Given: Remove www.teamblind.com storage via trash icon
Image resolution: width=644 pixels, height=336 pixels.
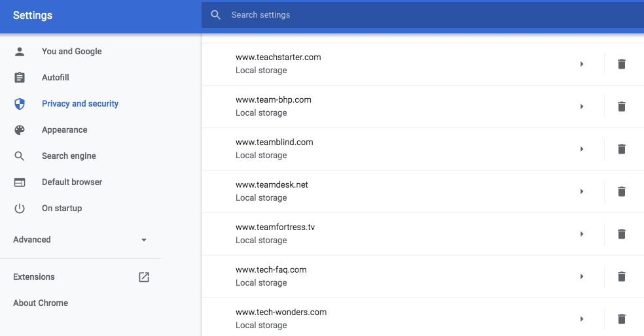Looking at the screenshot, I should click(621, 149).
